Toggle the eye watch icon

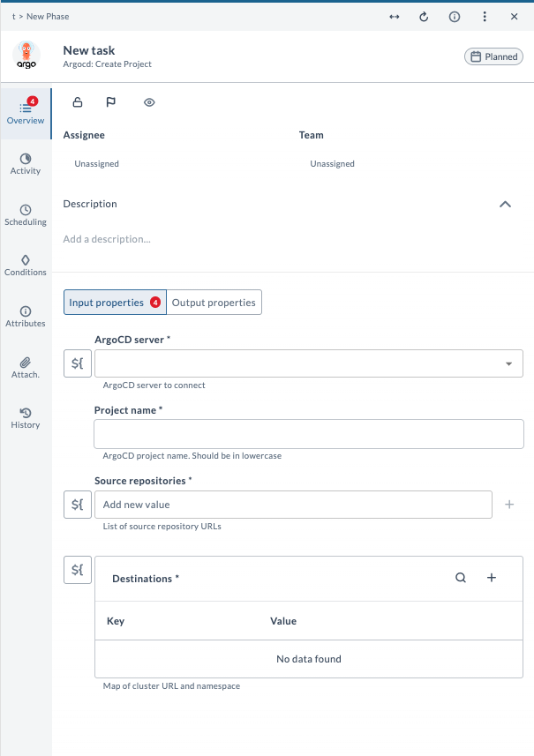[x=149, y=102]
